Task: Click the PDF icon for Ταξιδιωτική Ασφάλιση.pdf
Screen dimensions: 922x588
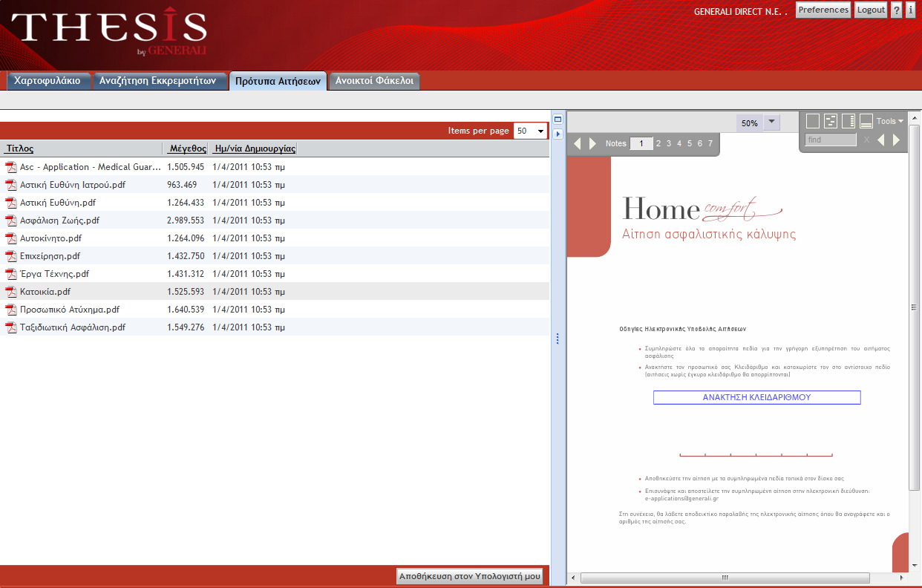Action: point(10,327)
